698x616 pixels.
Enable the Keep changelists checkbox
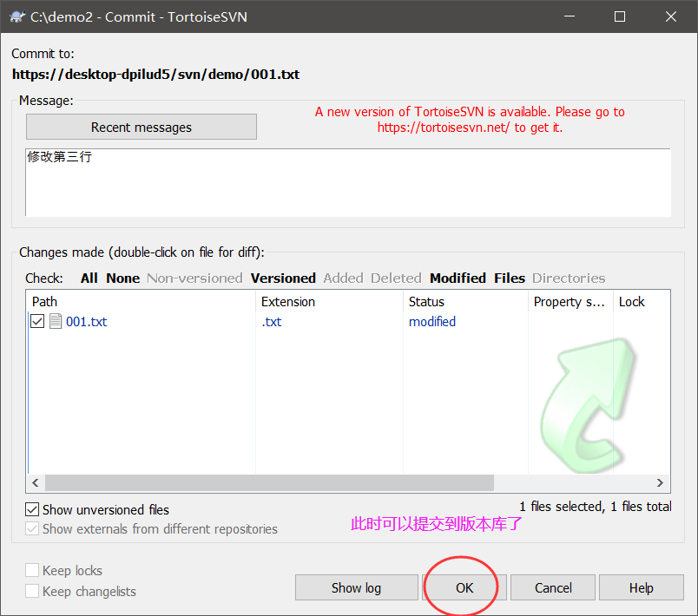pyautogui.click(x=32, y=591)
